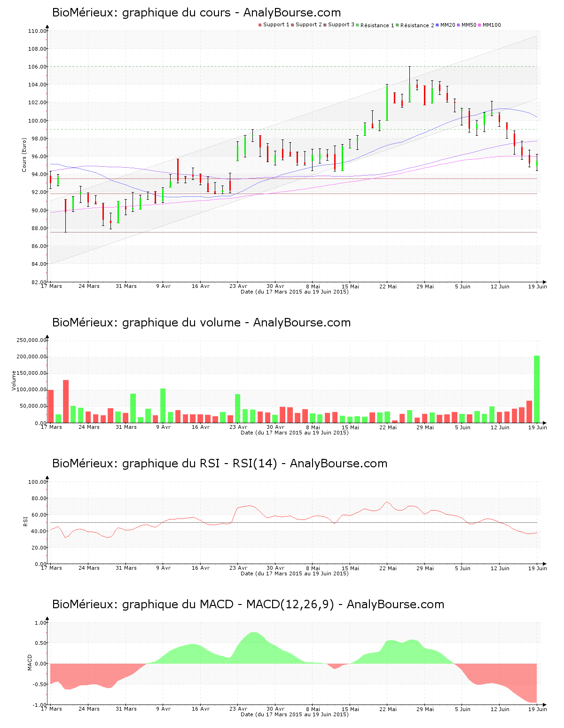The image size is (564, 728).
Task: Click the 'RSI' vertical axis label
Action: tap(25, 521)
